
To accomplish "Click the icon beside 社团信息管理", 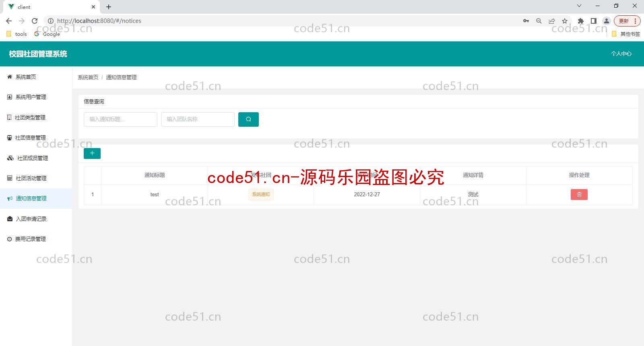I will [10, 138].
